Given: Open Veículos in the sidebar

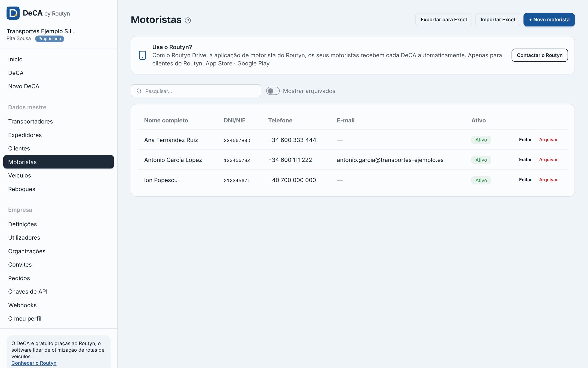Looking at the screenshot, I should (59, 176).
